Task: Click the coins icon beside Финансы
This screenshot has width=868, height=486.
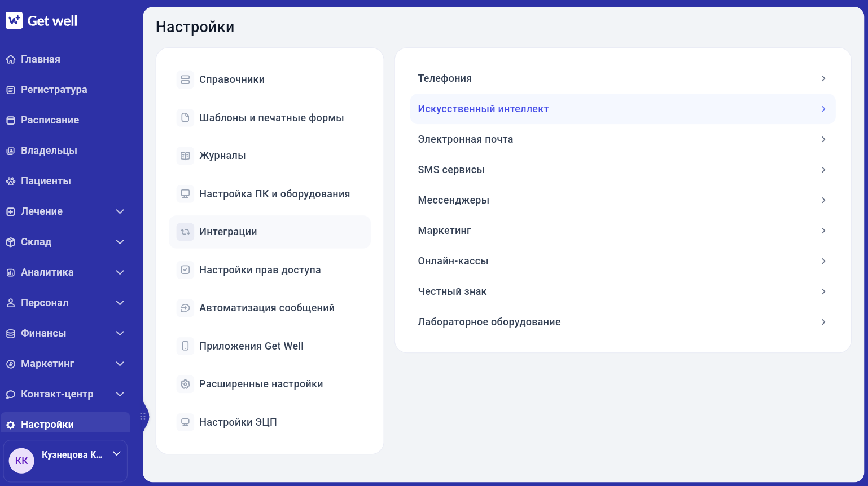Action: (11, 333)
